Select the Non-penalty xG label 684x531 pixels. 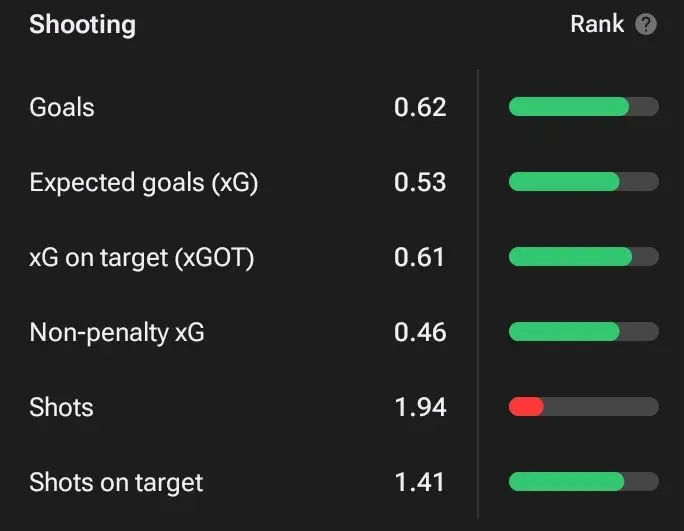pyautogui.click(x=116, y=332)
